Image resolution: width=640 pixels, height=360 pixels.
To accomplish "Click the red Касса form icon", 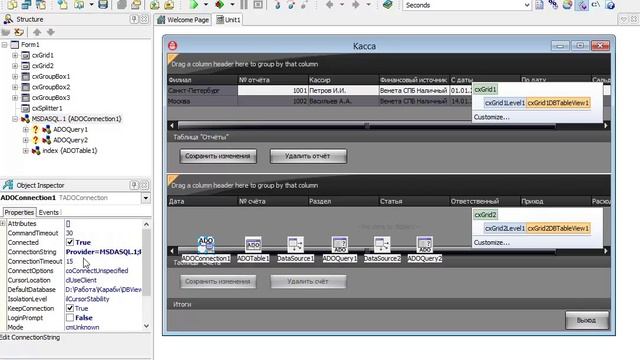I will pos(172,46).
